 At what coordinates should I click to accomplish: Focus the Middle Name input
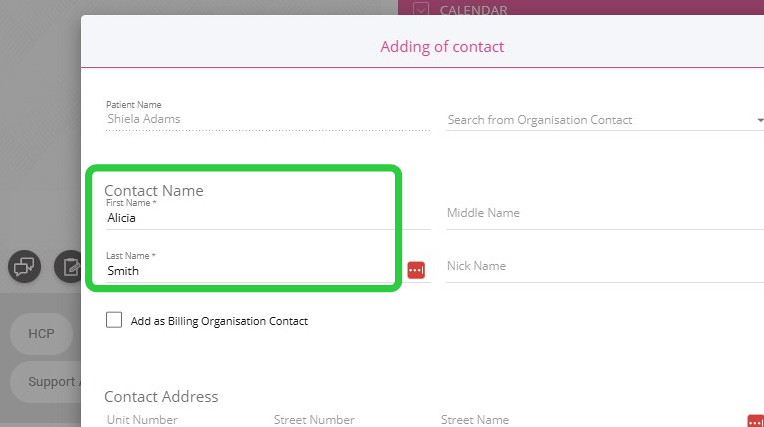pos(600,213)
